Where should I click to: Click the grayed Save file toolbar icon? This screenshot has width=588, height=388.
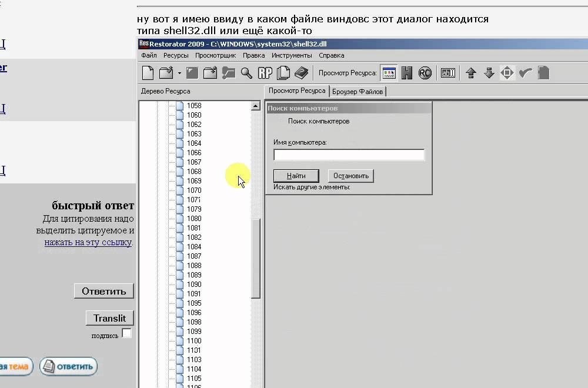pyautogui.click(x=192, y=73)
